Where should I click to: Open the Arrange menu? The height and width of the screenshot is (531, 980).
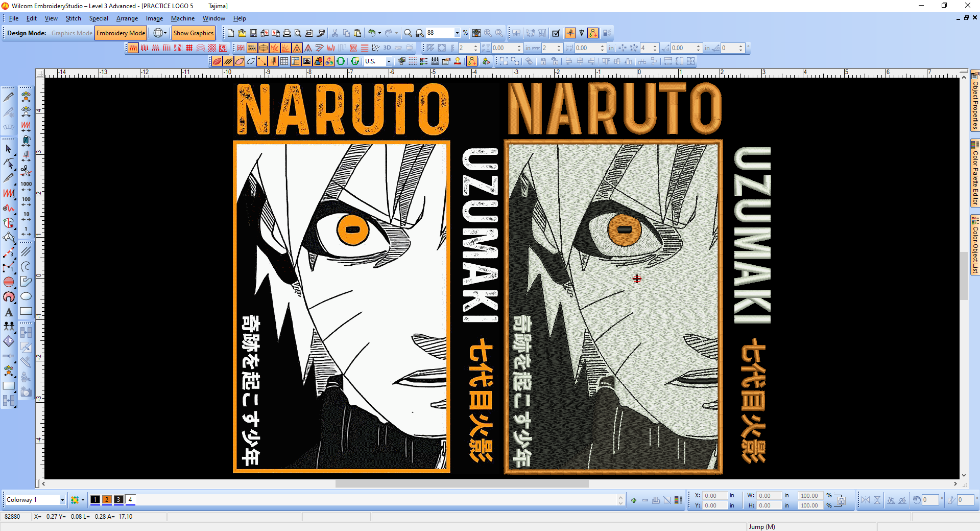pyautogui.click(x=127, y=18)
